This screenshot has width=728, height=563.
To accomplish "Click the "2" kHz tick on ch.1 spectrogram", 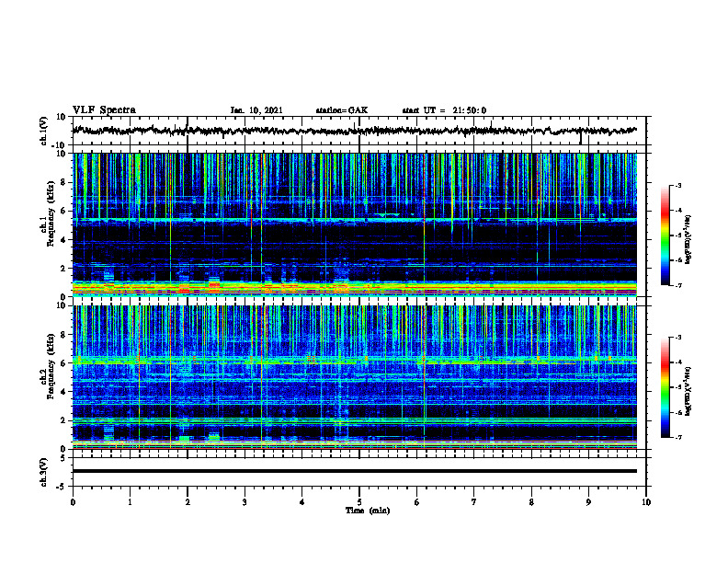I will pos(64,268).
